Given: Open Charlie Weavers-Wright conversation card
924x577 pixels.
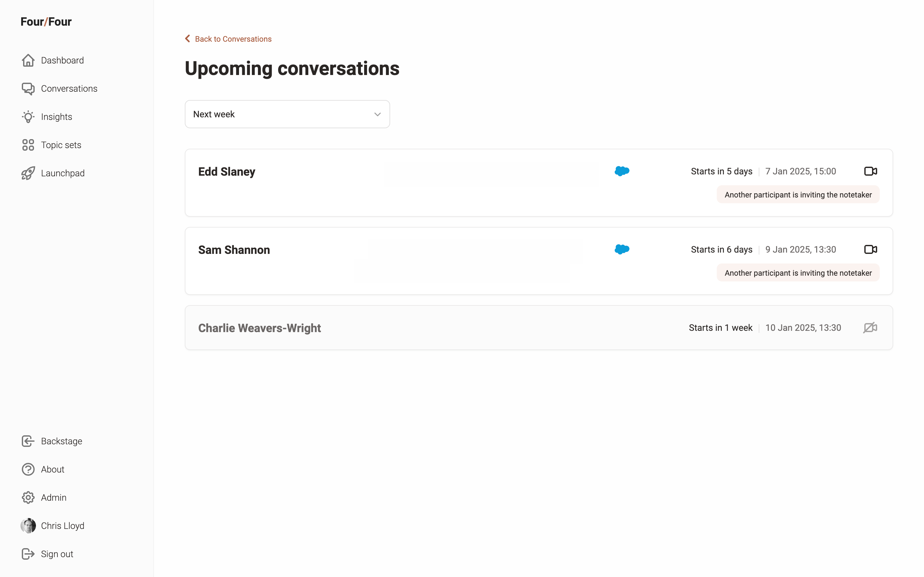Looking at the screenshot, I should pos(259,328).
